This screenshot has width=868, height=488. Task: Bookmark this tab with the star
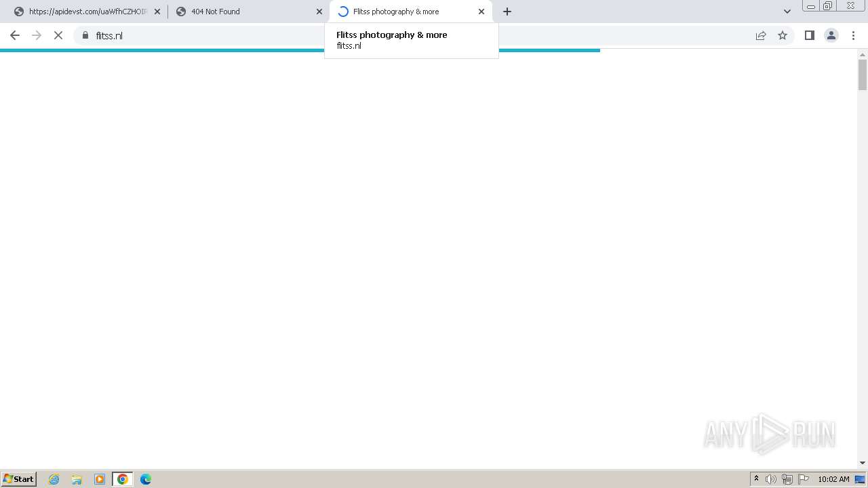(783, 35)
